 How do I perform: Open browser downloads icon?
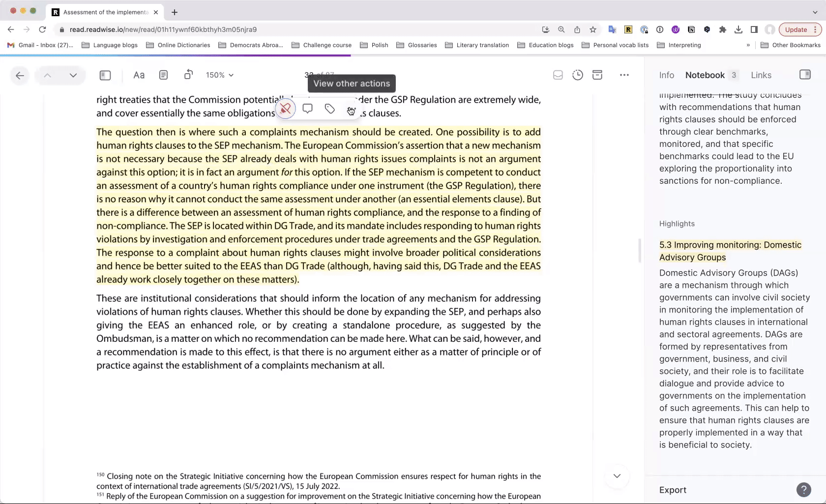point(738,29)
